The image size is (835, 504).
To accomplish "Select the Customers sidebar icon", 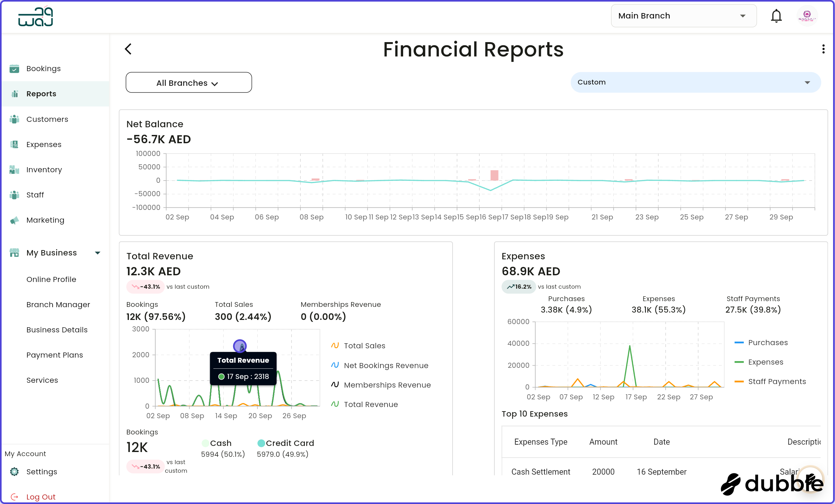I will 14,119.
